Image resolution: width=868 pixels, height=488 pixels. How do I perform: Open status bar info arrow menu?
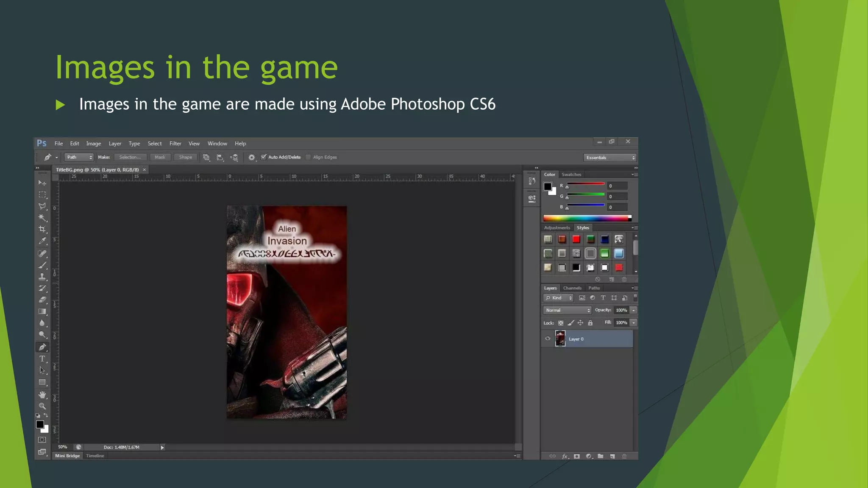tap(162, 447)
